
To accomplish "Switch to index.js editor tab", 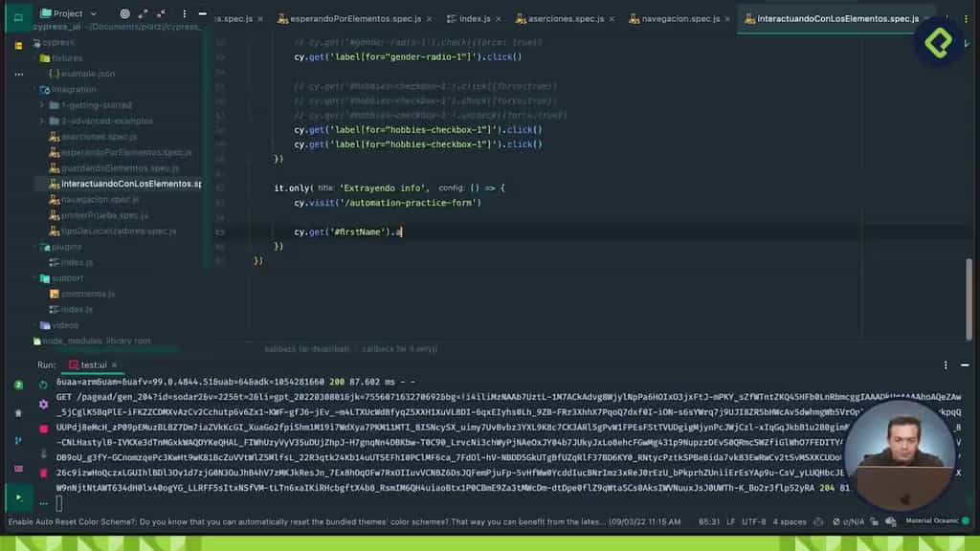I will click(469, 19).
